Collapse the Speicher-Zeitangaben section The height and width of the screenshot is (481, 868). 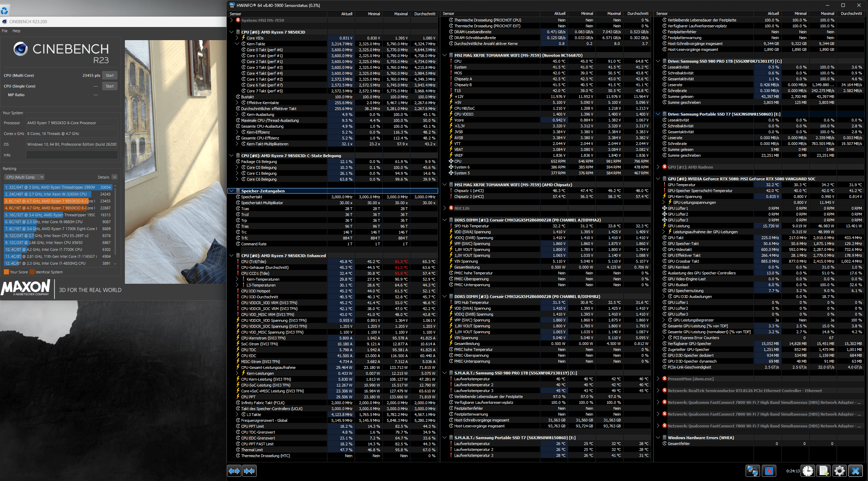pos(231,191)
